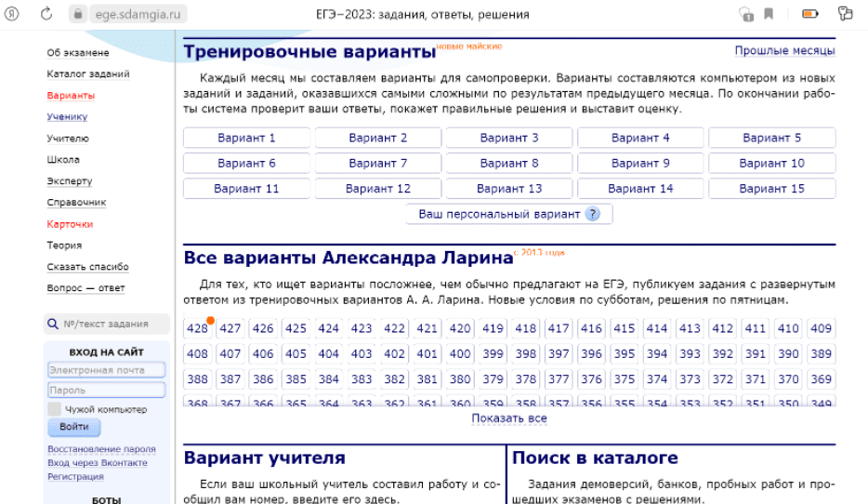
Task: Click the magnifier search icon in sidebar
Action: tap(53, 324)
